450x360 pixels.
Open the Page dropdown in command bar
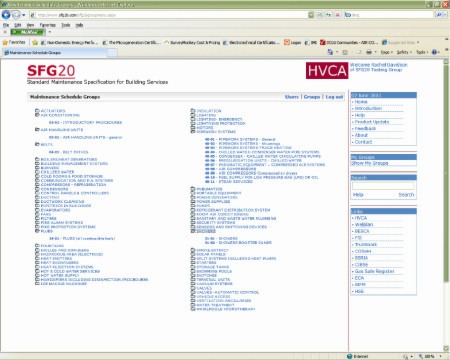click(386, 52)
